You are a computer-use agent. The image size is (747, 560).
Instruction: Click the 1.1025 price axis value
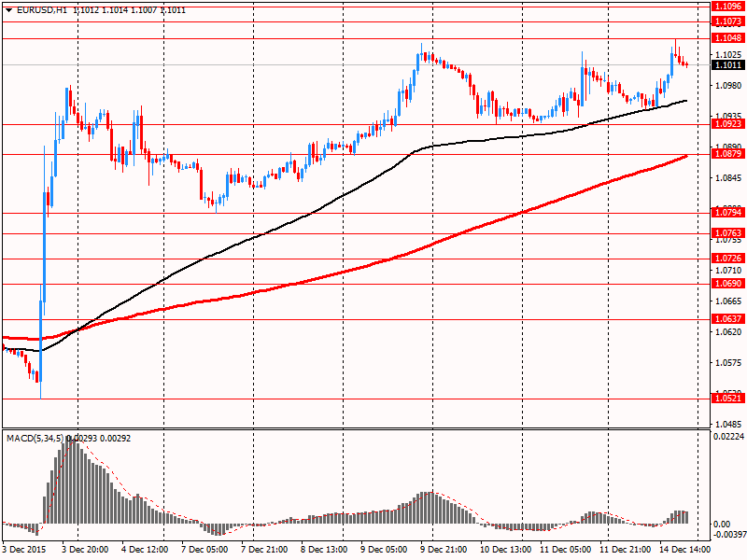729,55
